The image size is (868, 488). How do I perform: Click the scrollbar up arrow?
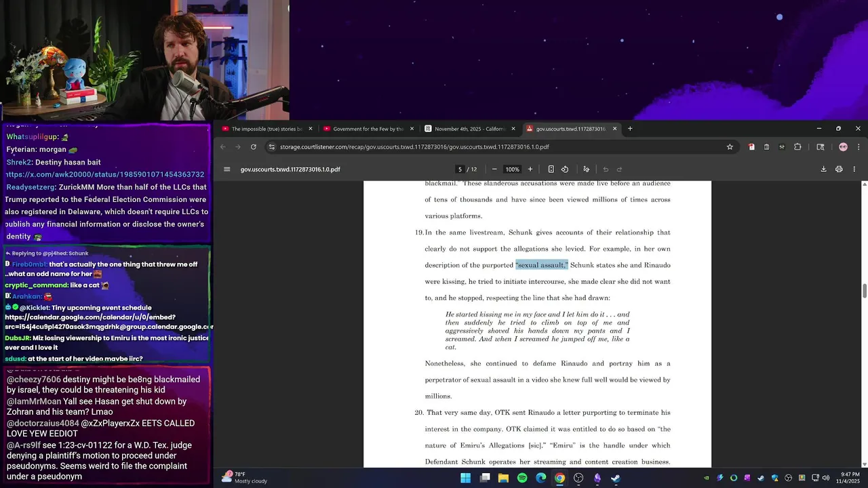[x=864, y=184]
